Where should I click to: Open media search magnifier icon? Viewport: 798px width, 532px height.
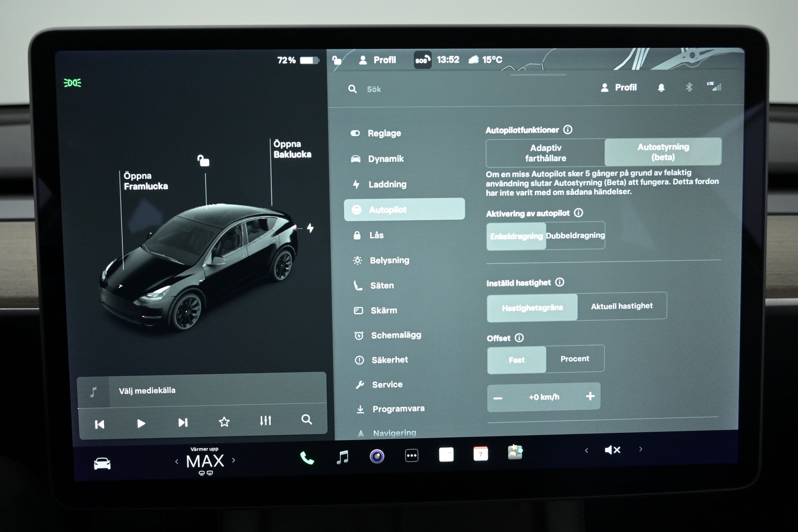[307, 420]
